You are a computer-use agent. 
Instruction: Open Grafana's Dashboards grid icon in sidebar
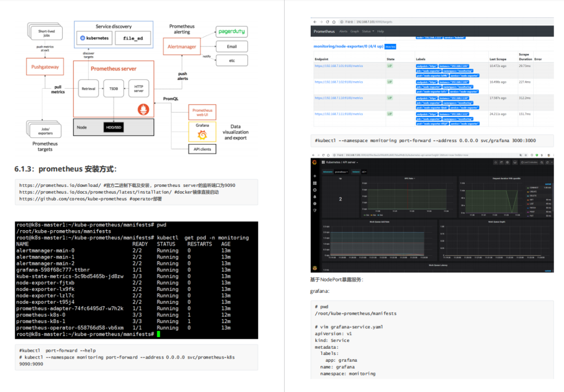click(315, 183)
